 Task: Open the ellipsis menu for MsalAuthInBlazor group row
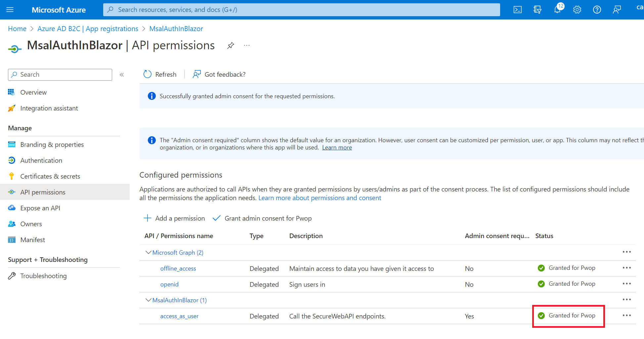click(627, 300)
